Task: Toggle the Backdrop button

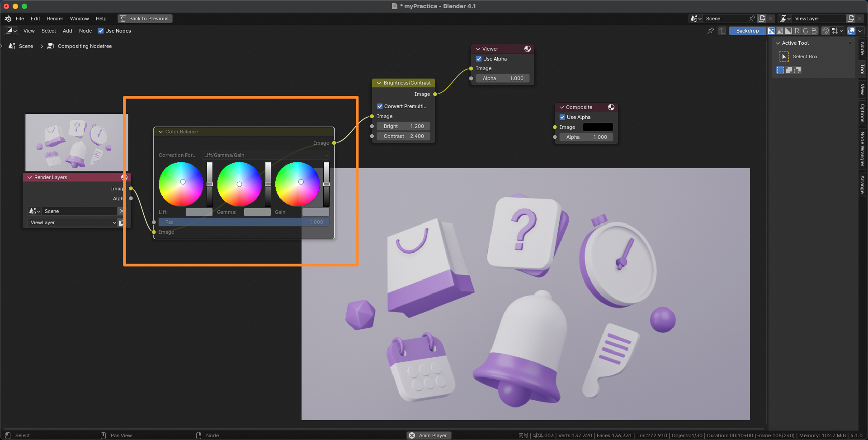Action: pos(747,31)
